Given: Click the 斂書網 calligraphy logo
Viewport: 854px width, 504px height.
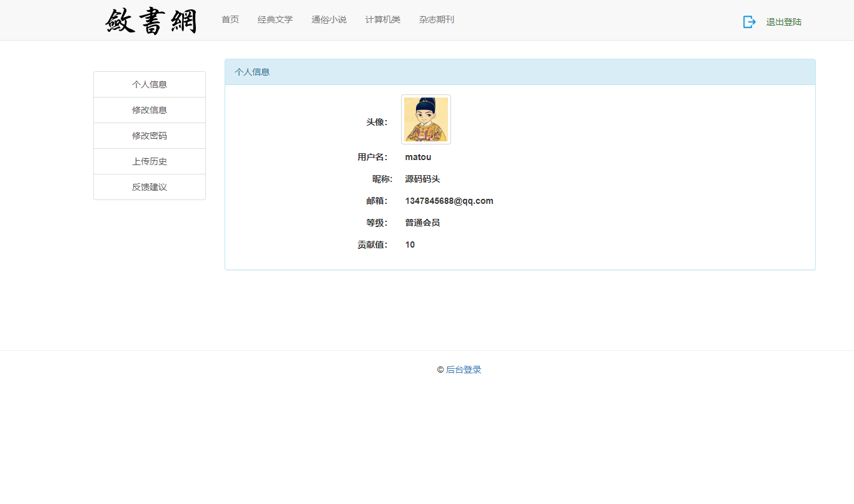Looking at the screenshot, I should [151, 21].
